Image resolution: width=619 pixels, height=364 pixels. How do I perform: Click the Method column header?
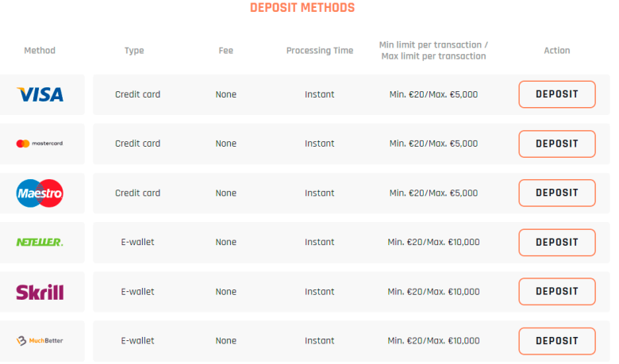[x=40, y=50]
